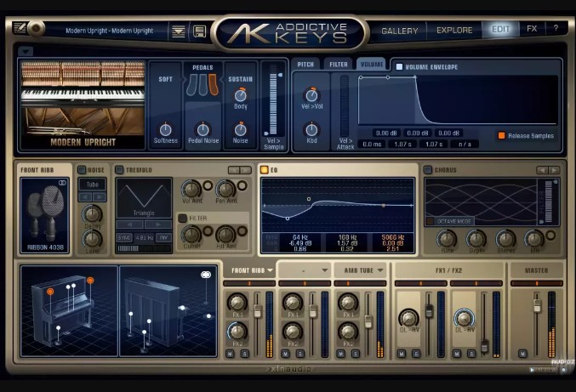
Task: Open the Filter envelope tab
Action: click(x=339, y=65)
